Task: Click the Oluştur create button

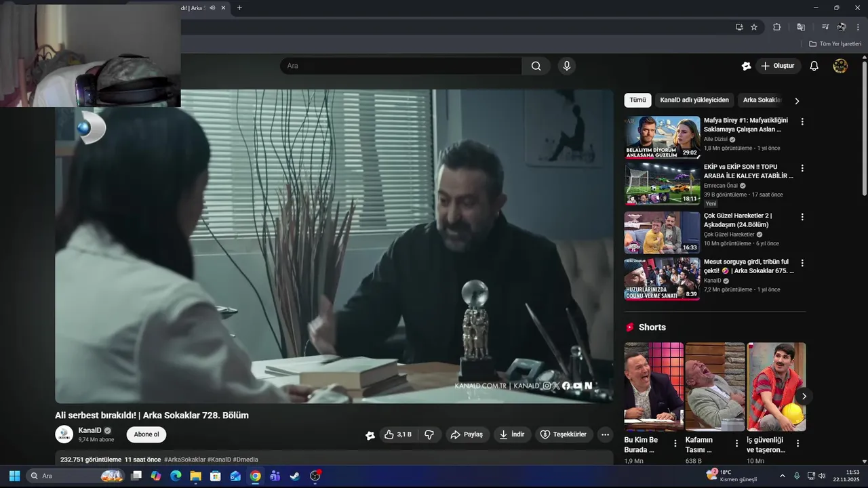Action: pos(778,66)
